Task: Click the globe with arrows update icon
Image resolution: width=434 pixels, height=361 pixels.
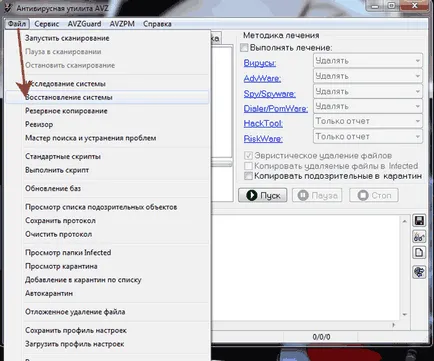Action: pyautogui.click(x=419, y=272)
